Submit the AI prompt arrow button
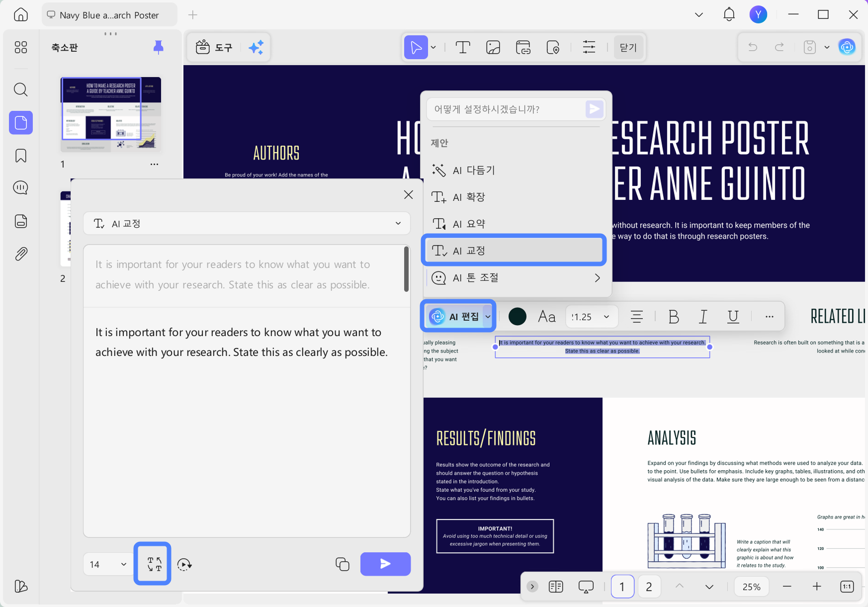Viewport: 868px width, 607px height. coord(594,109)
